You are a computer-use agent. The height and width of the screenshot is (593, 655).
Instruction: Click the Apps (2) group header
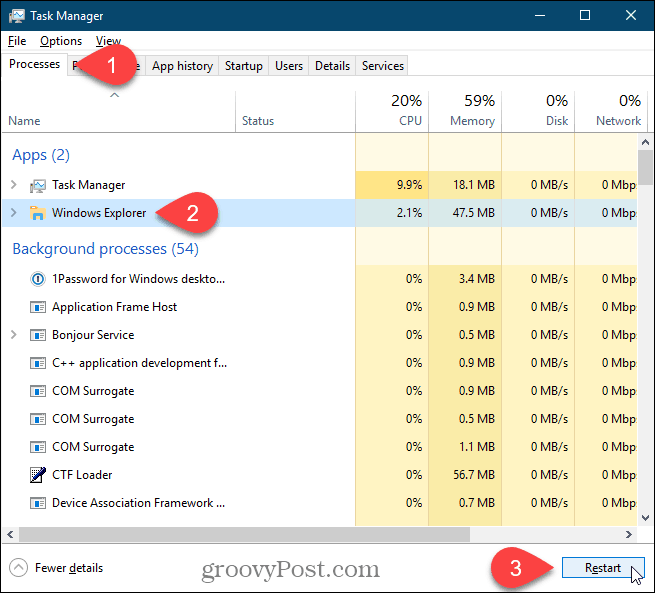tap(41, 155)
